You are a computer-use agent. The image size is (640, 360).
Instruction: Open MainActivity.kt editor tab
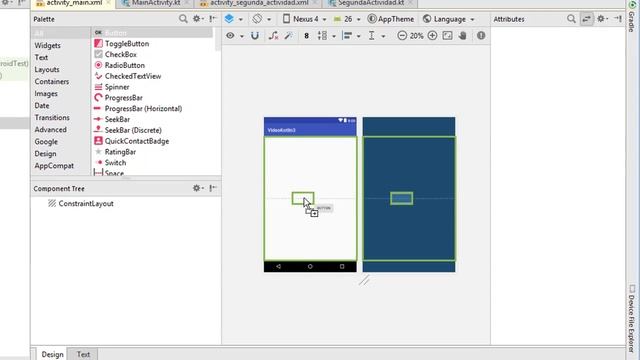(156, 3)
